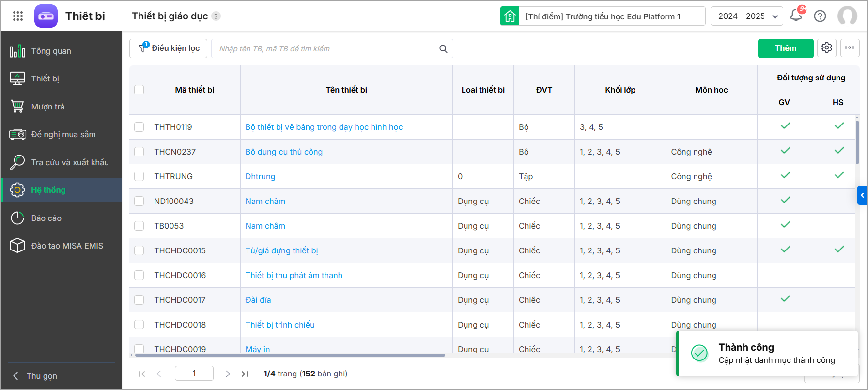The image size is (868, 390).
Task: Open the 2024 - 2025 school year dropdown
Action: (746, 16)
